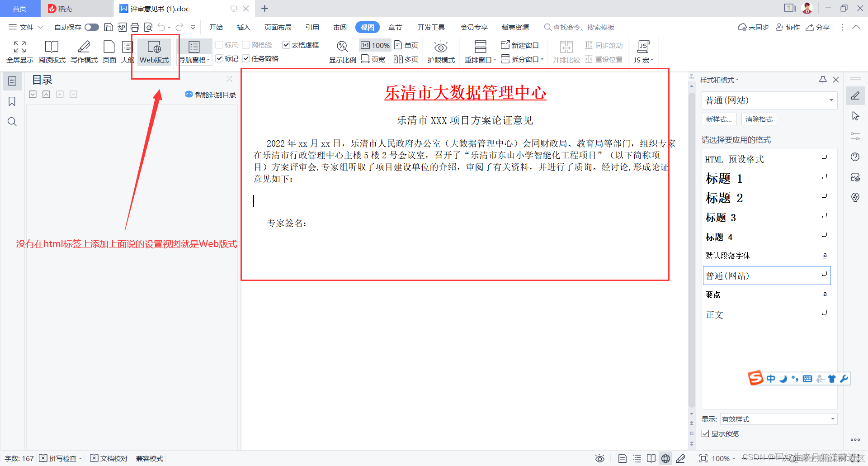The width and height of the screenshot is (868, 466).
Task: Open Sogou input method menu
Action: [x=755, y=378]
